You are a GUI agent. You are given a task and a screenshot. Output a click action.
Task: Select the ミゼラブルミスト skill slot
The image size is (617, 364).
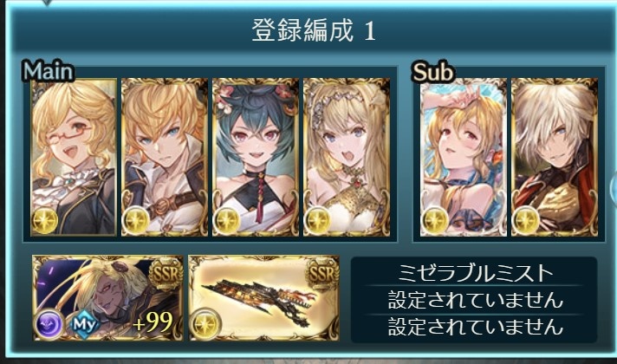tap(474, 272)
